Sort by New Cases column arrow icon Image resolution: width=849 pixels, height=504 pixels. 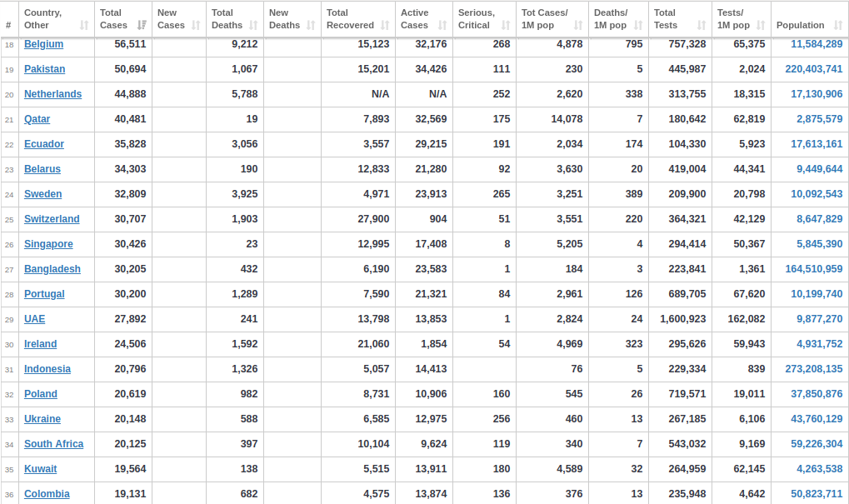coord(196,25)
